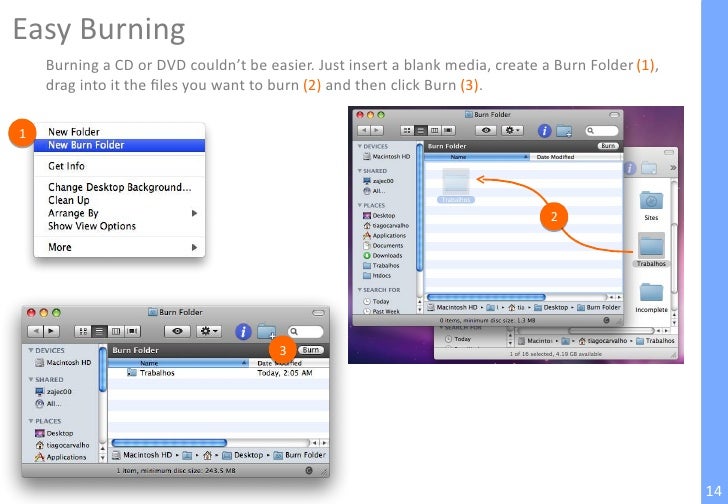Click burn folder toolbar icon in window listing Trabalhos
Screen dimensions: 728x504
[267, 331]
